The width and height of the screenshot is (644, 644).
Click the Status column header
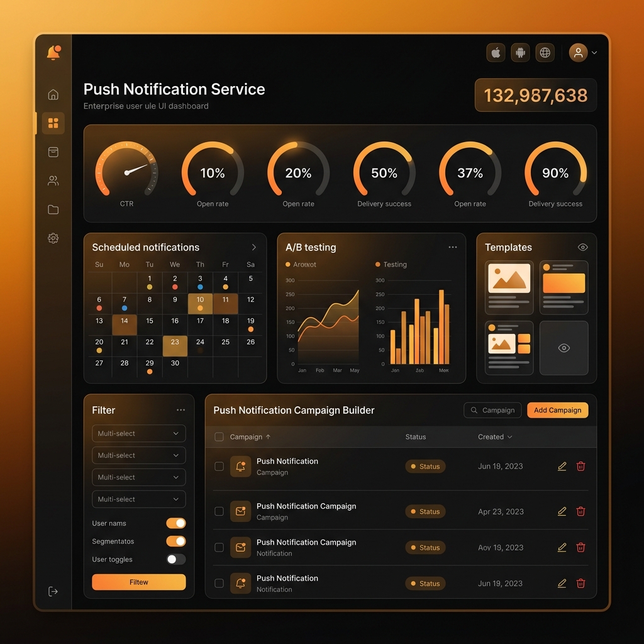416,436
